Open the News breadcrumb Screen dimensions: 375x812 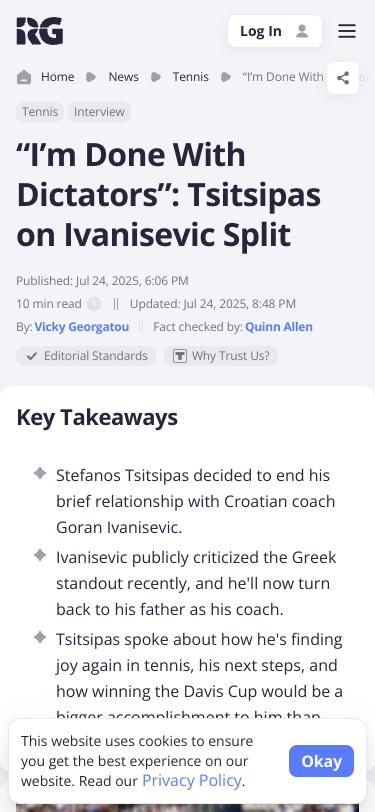(123, 77)
